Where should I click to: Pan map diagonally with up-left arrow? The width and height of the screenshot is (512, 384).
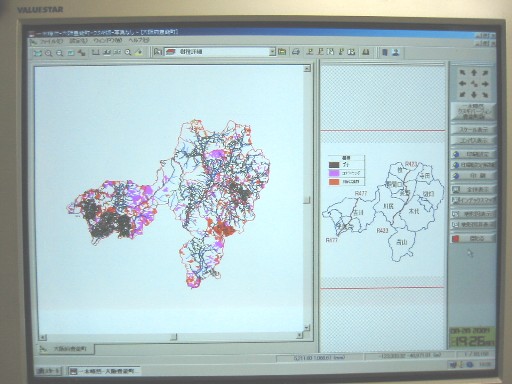click(x=462, y=73)
